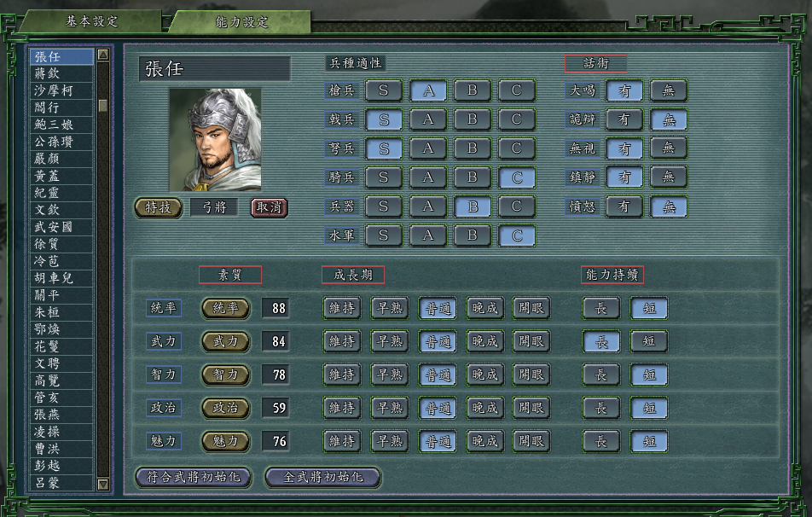The height and width of the screenshot is (517, 812).
Task: Open the 能力設定 tab
Action: point(241,22)
